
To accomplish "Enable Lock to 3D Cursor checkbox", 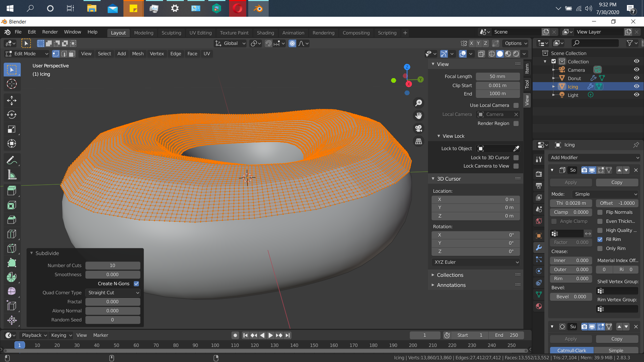I will coord(516,158).
